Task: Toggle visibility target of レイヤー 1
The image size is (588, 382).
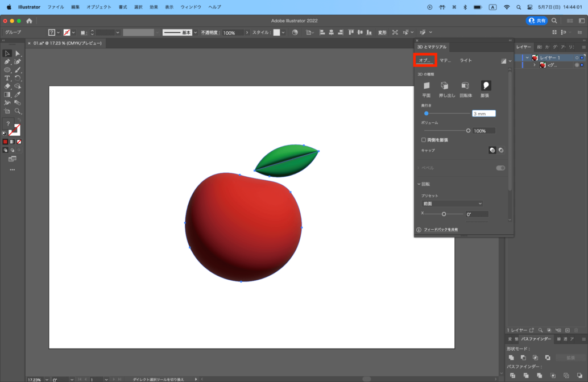Action: pos(577,58)
